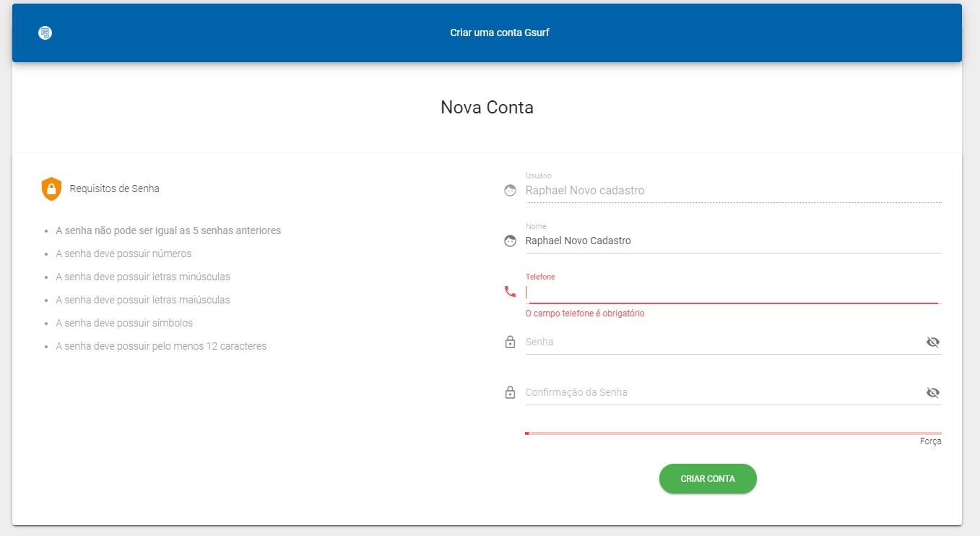Toggle visibility for Confirmação da Senha

932,393
